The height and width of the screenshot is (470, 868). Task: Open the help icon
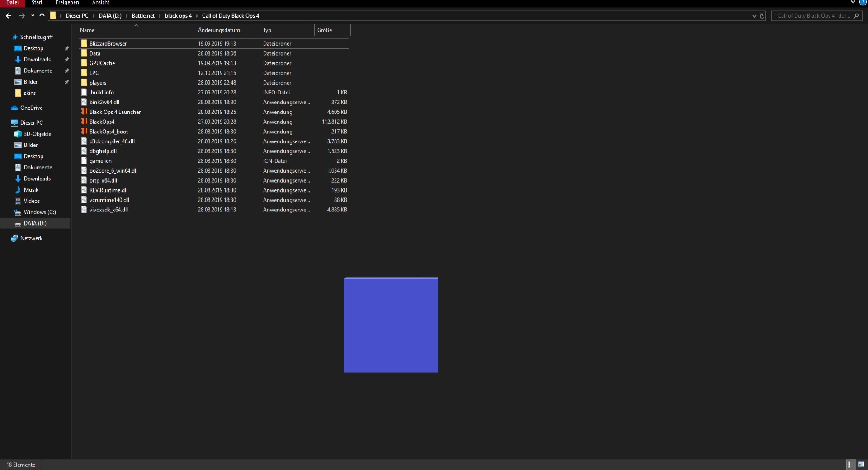pos(863,2)
